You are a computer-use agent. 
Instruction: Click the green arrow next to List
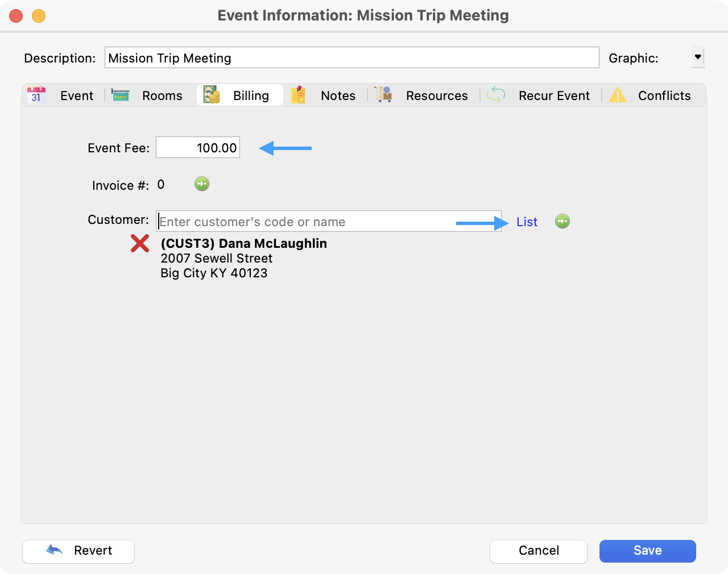point(562,222)
